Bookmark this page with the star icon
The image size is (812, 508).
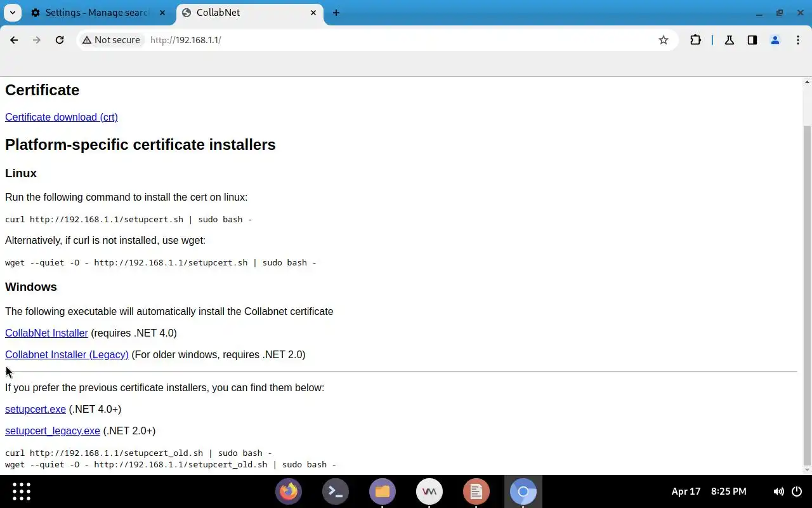tap(664, 40)
